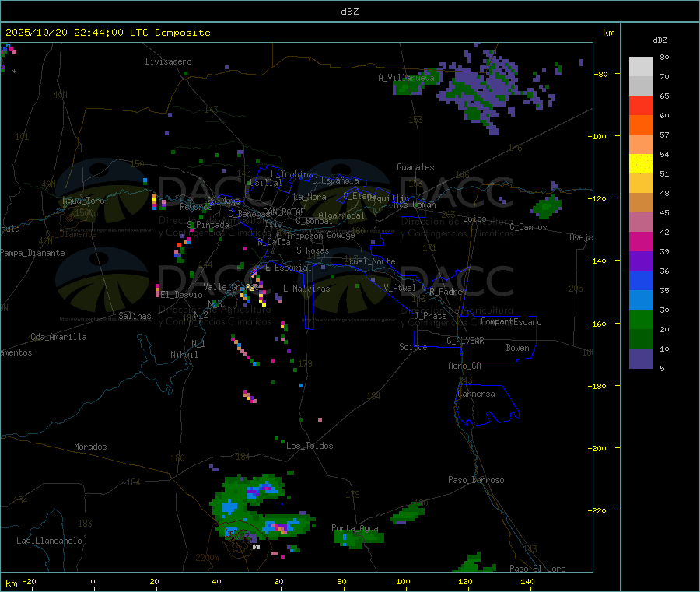The image size is (700, 592).
Task: Click the S_Rosas location label
Action: click(313, 250)
